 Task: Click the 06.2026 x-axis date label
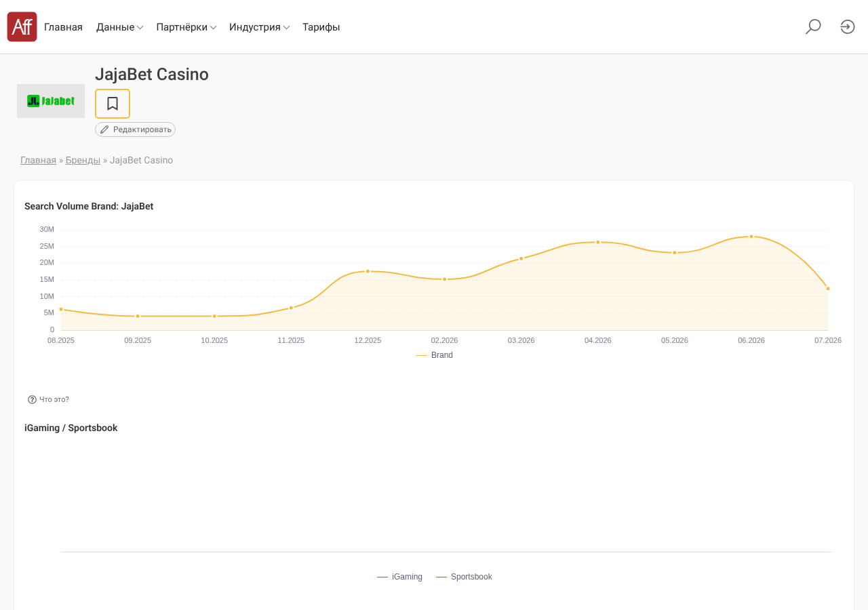(x=751, y=340)
